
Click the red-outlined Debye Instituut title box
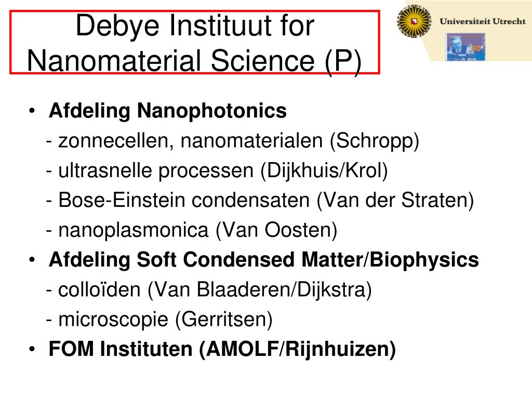194,42
